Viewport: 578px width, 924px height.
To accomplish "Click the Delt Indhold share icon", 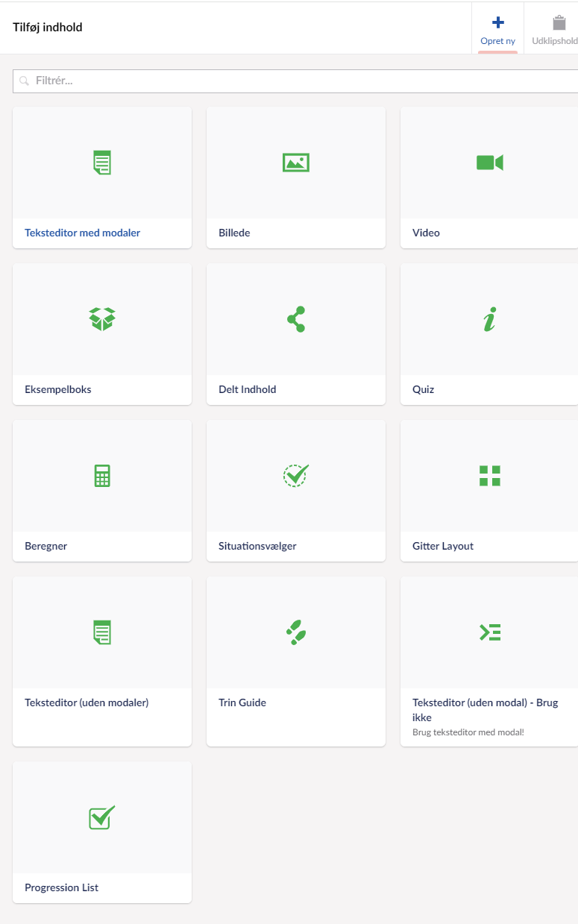I will pos(296,319).
